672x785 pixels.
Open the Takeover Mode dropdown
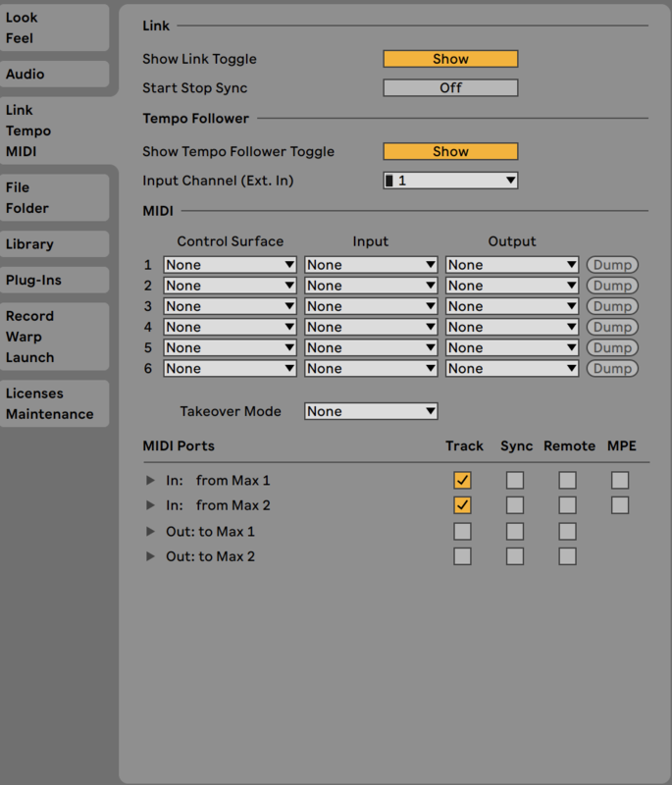371,412
